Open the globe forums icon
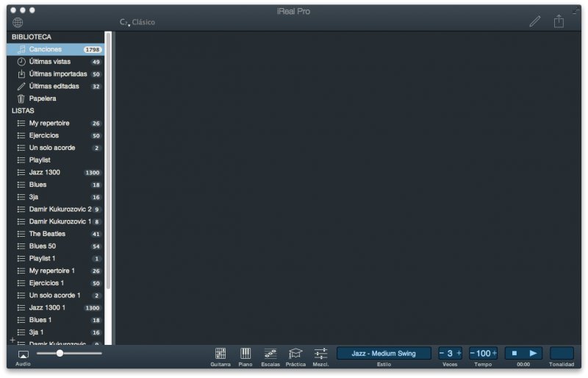The height and width of the screenshot is (378, 588). [18, 22]
